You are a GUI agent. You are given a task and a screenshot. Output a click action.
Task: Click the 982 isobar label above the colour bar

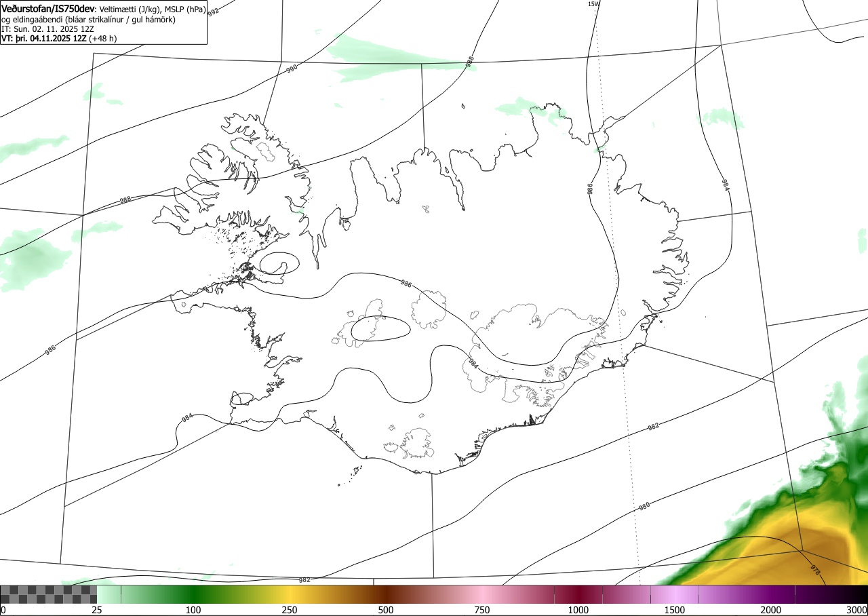click(x=304, y=580)
